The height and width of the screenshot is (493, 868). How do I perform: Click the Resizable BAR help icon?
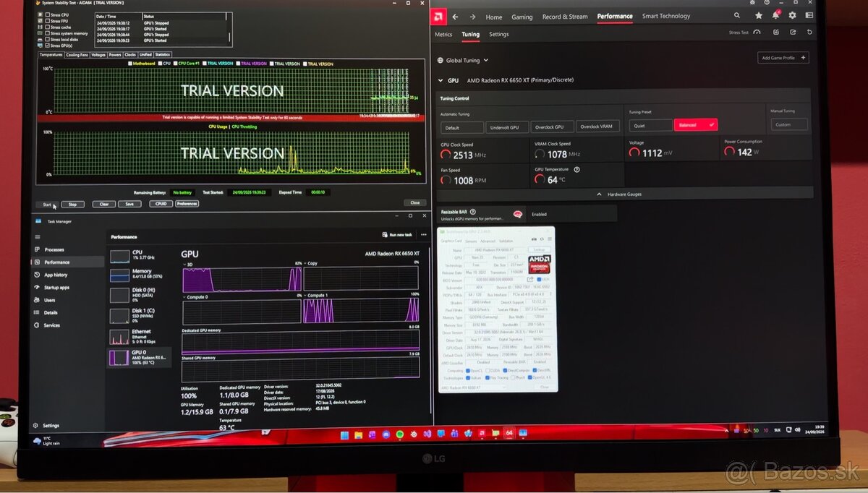click(472, 212)
